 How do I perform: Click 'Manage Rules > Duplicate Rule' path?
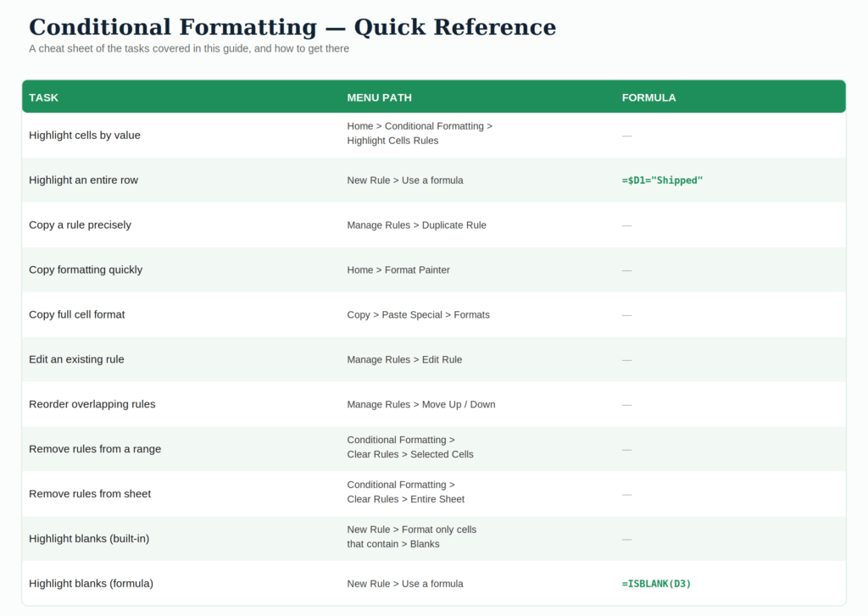coord(417,225)
